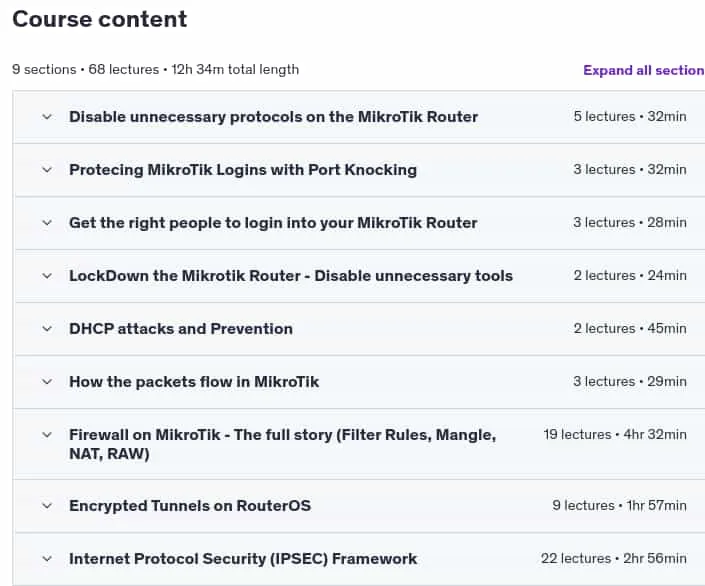Image resolution: width=705 pixels, height=586 pixels.
Task: Click '2 lectures • 24min' label
Action: 630,276
